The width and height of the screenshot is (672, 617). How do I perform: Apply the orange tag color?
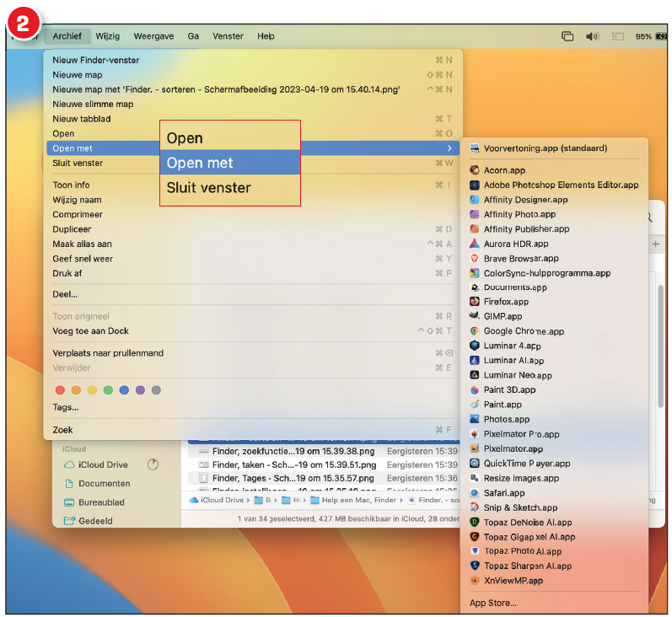[x=76, y=390]
